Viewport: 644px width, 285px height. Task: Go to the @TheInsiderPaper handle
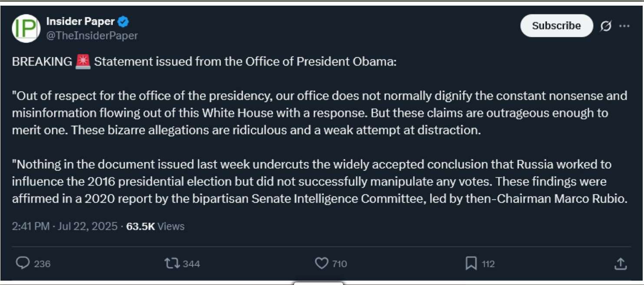pos(92,36)
